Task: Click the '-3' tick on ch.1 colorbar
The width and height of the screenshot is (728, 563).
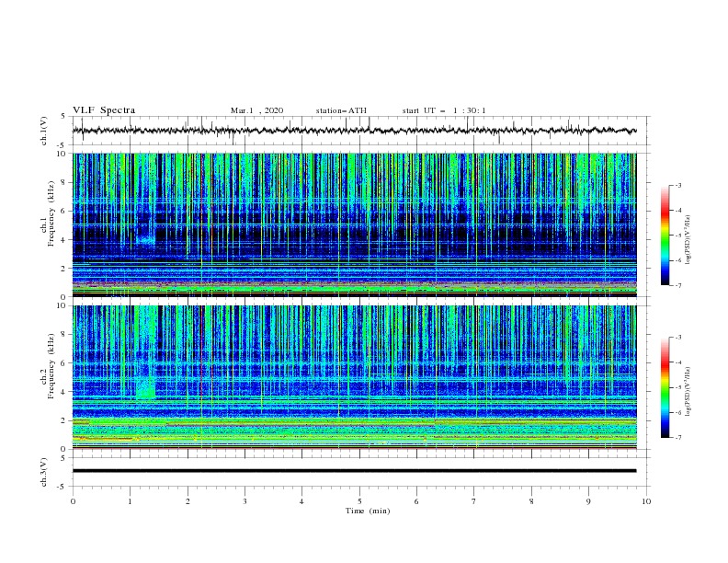Action: pos(677,185)
